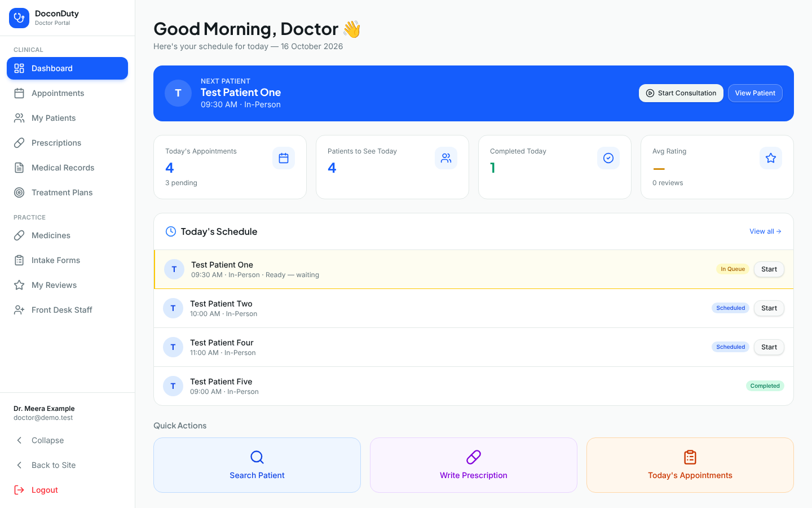Click the target icon beside Treatment Plans

point(19,192)
